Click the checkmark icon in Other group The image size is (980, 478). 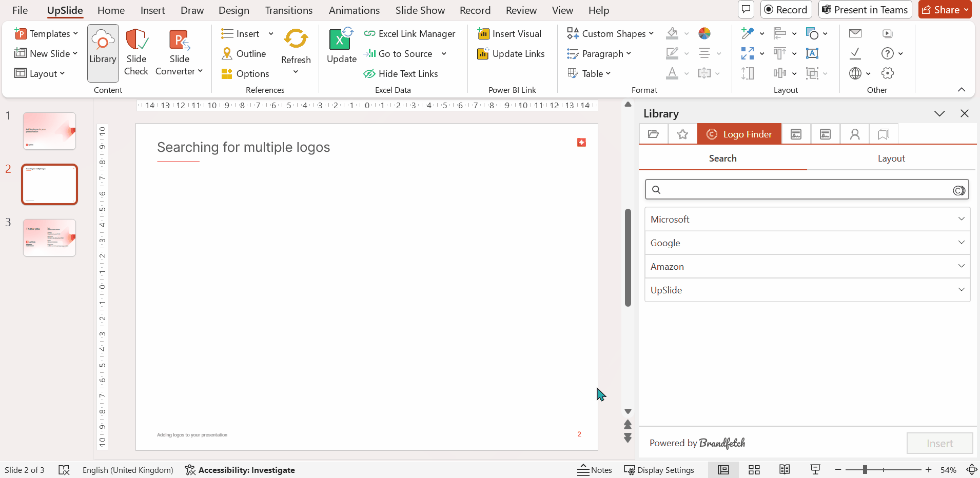(855, 53)
